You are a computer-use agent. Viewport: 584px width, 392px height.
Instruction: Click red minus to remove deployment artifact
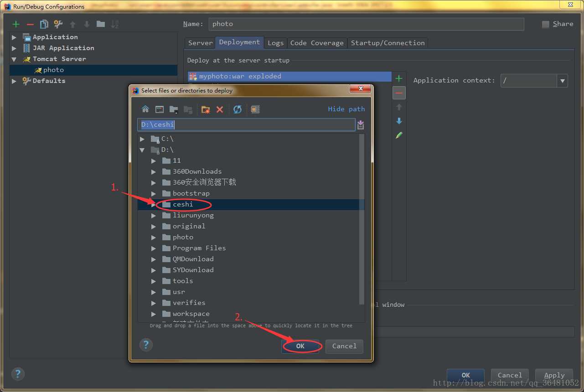click(x=399, y=93)
